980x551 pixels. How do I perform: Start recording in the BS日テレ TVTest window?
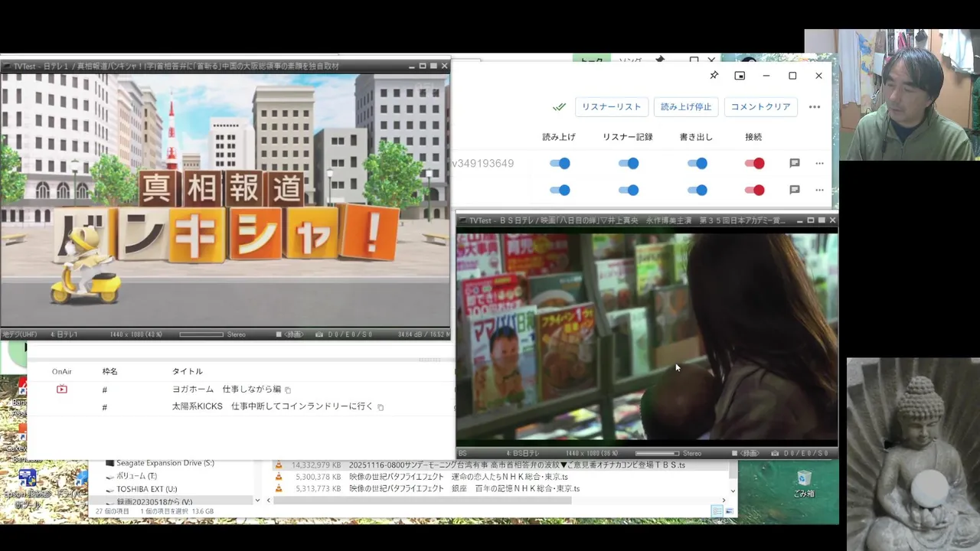(x=746, y=453)
